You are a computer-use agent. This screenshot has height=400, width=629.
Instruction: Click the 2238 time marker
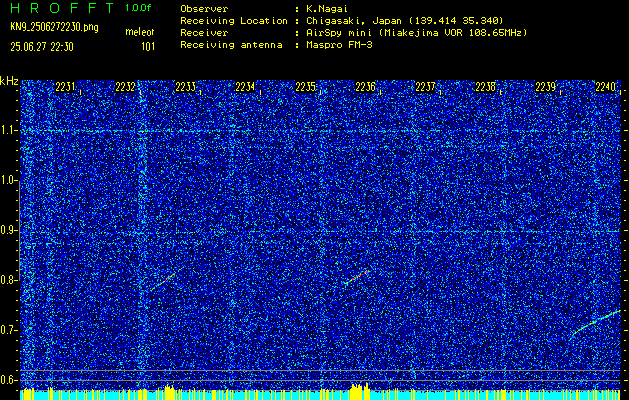click(x=485, y=87)
